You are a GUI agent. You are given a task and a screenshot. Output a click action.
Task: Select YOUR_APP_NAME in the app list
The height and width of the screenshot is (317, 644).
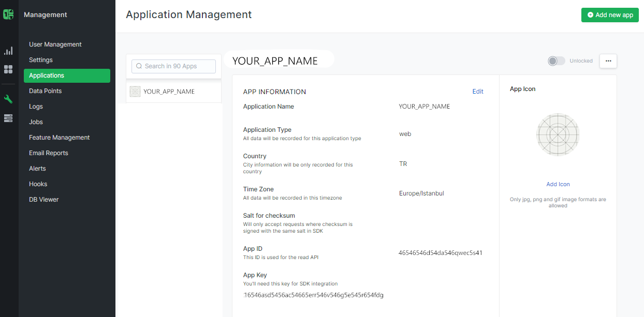point(169,91)
